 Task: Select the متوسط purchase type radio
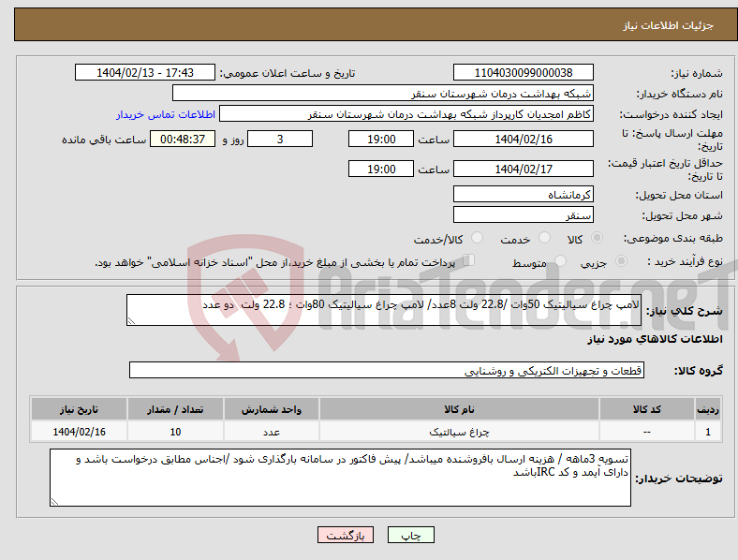coord(561,261)
